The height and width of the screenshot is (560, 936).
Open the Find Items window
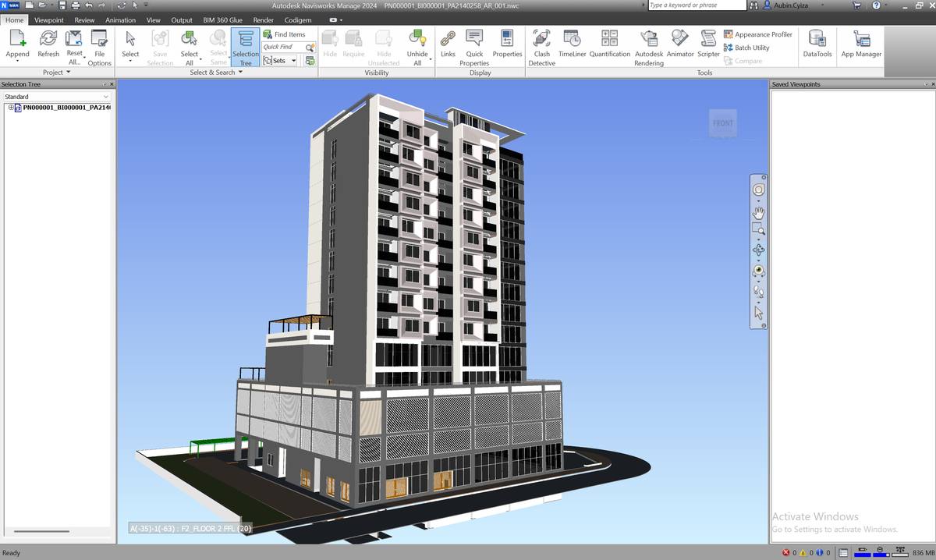[x=284, y=34]
